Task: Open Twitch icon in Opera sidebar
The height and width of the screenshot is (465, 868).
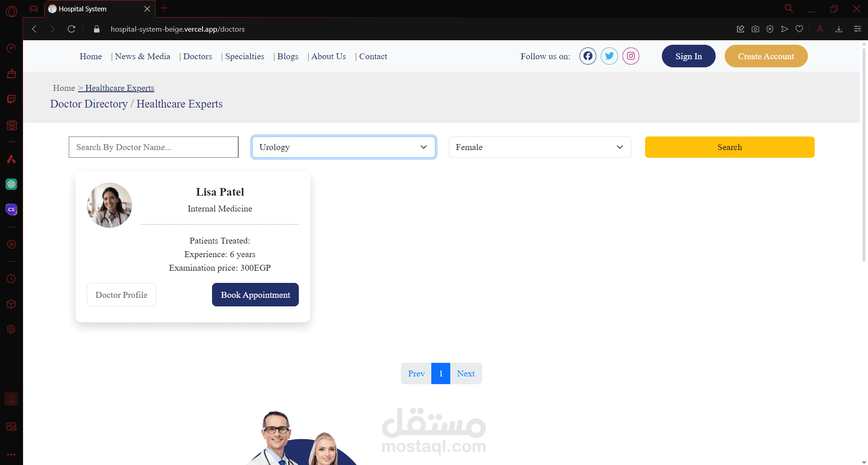Action: coord(11,99)
